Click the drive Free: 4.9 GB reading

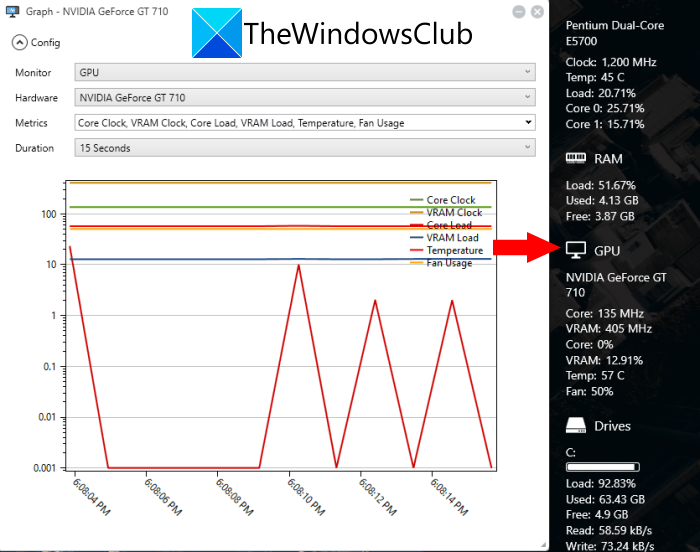click(x=597, y=515)
